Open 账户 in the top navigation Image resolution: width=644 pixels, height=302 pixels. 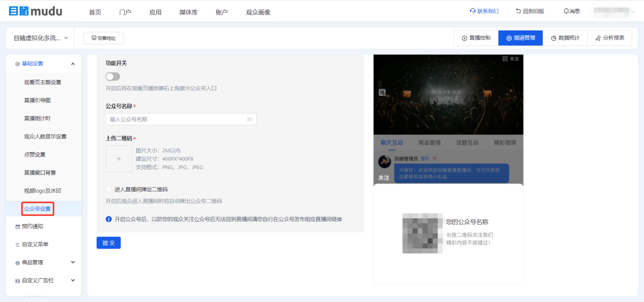pos(221,12)
